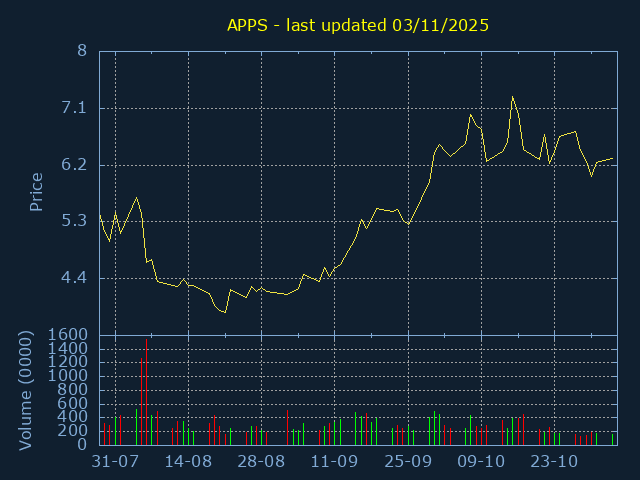Select the 09-10 date label
Image resolution: width=640 pixels, height=480 pixels.
click(481, 462)
